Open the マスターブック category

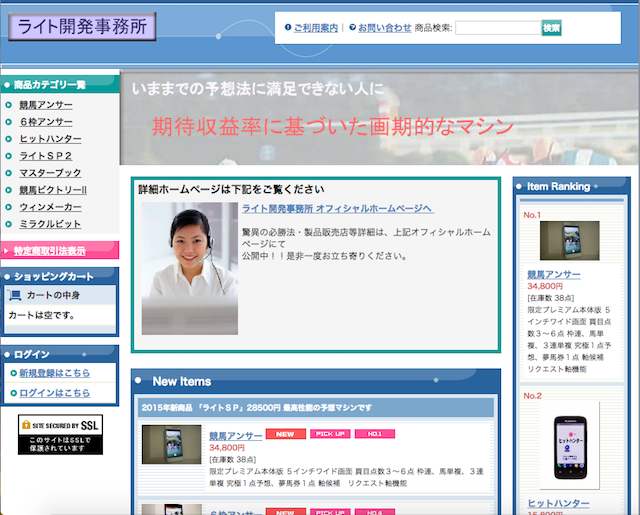click(x=50, y=173)
